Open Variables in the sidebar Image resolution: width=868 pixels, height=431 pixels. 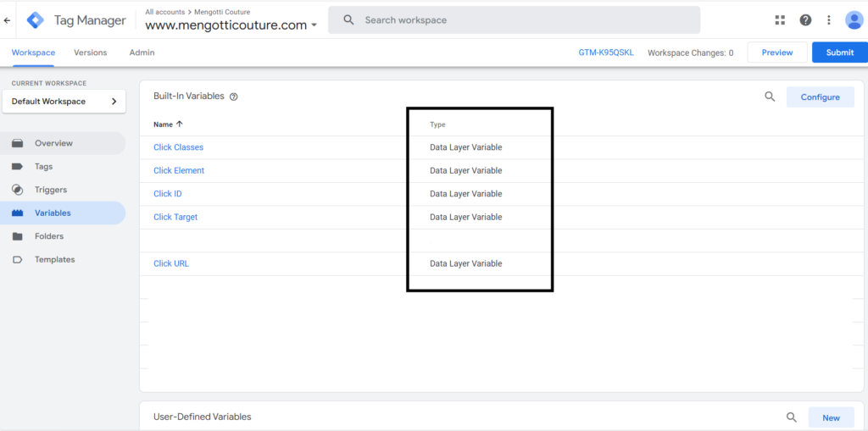(63, 213)
